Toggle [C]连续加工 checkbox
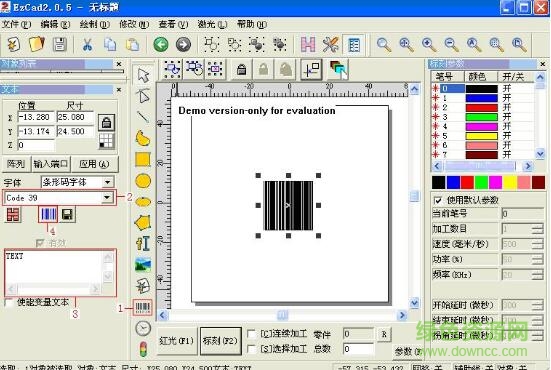The image size is (551, 370). (251, 333)
